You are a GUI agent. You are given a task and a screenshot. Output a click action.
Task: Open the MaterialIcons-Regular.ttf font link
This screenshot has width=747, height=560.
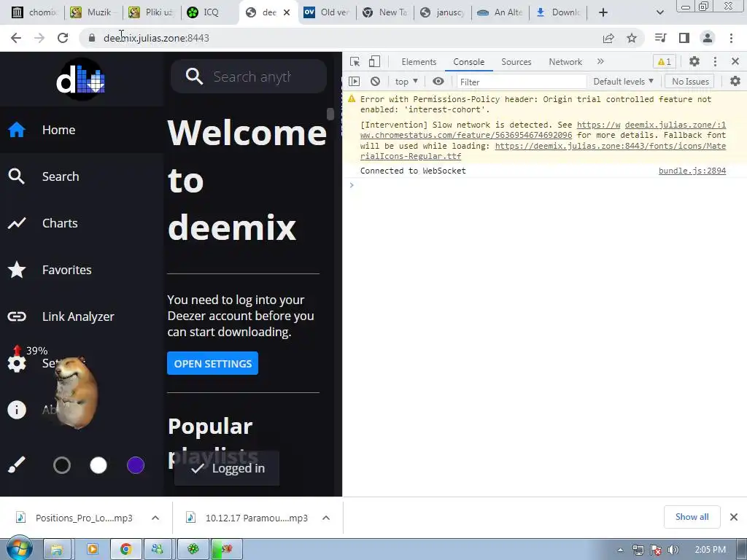[x=611, y=146]
